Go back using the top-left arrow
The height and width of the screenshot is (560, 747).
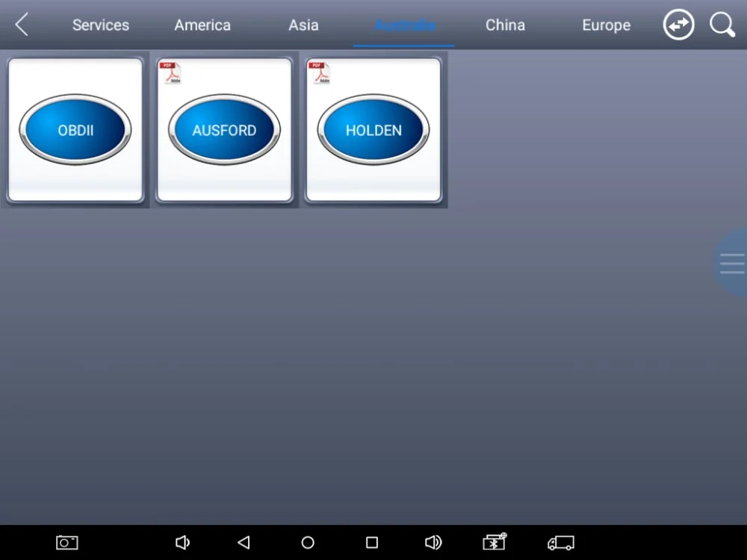[22, 25]
